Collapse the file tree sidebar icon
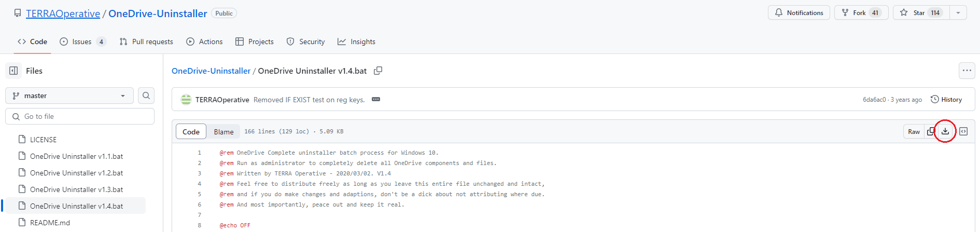Viewport: 980px width, 232px height. tap(14, 71)
